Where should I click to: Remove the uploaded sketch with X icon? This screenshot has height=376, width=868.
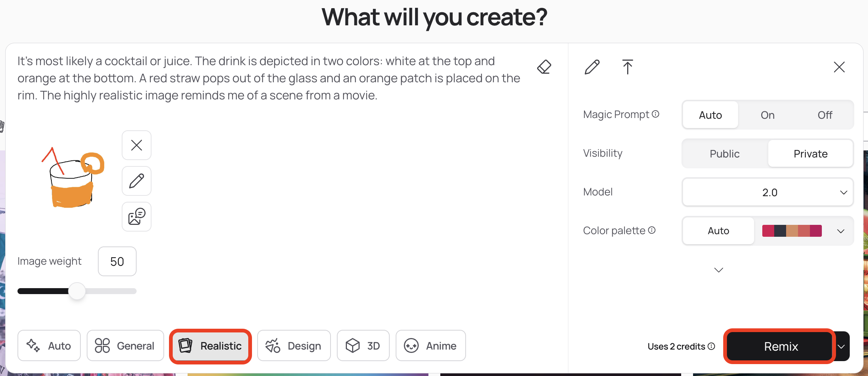[x=137, y=145]
